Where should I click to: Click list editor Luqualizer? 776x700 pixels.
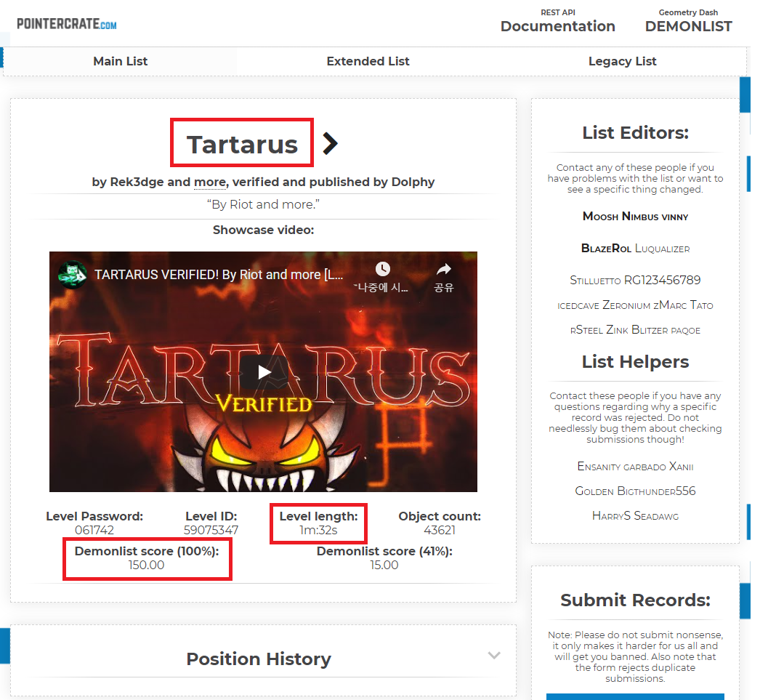tap(662, 249)
